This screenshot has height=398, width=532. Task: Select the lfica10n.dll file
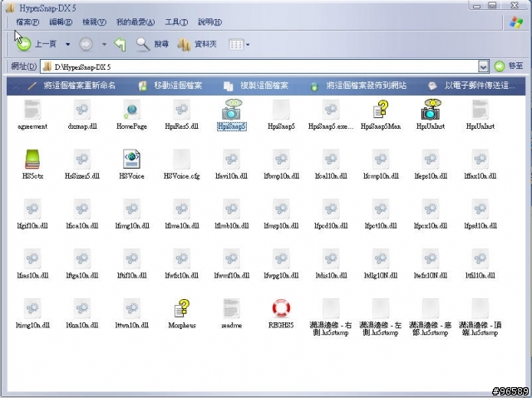click(82, 214)
